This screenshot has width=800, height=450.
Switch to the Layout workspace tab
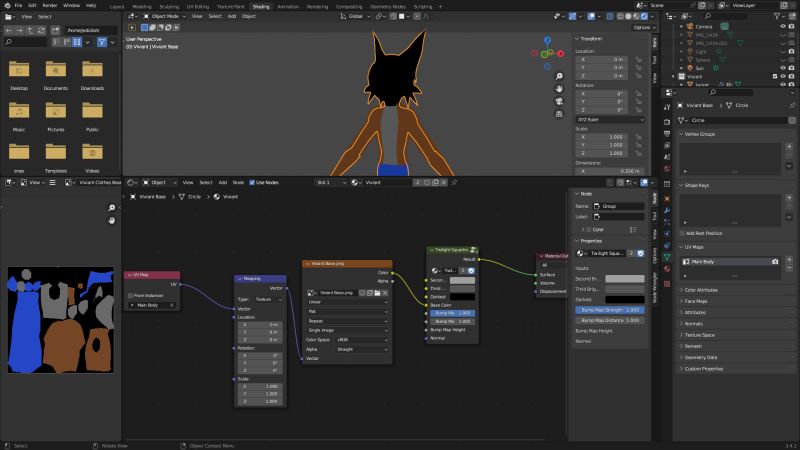pos(117,7)
